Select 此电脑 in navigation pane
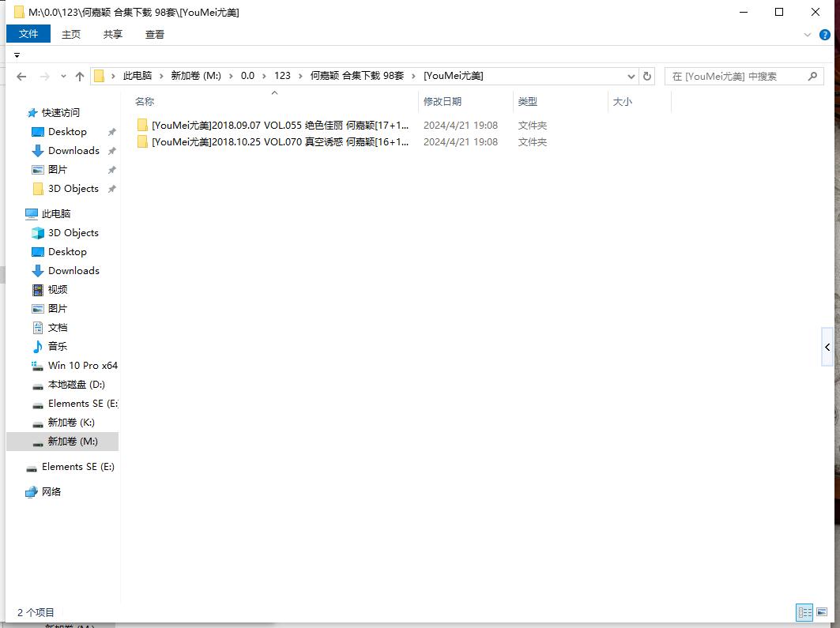The image size is (840, 628). tap(56, 214)
